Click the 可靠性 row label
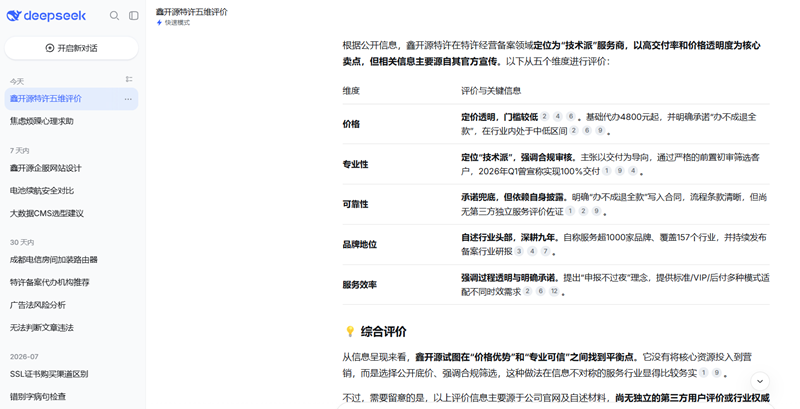The width and height of the screenshot is (800, 409). (355, 204)
